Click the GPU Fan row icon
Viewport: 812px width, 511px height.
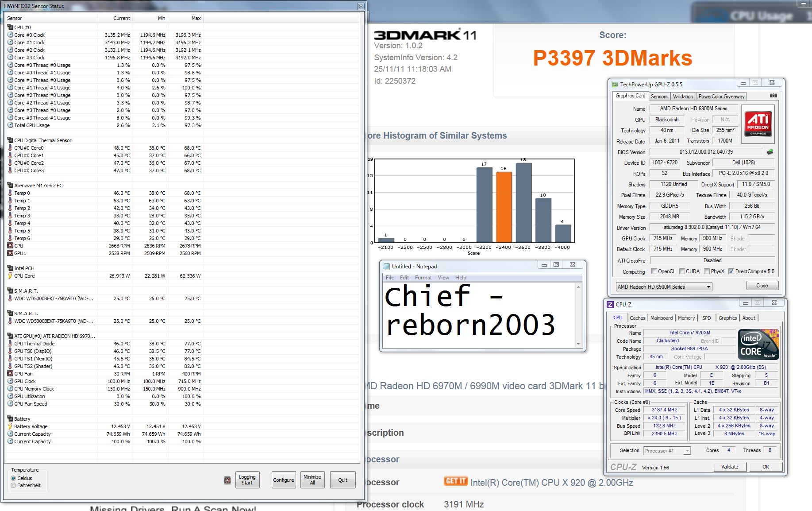(x=10, y=373)
